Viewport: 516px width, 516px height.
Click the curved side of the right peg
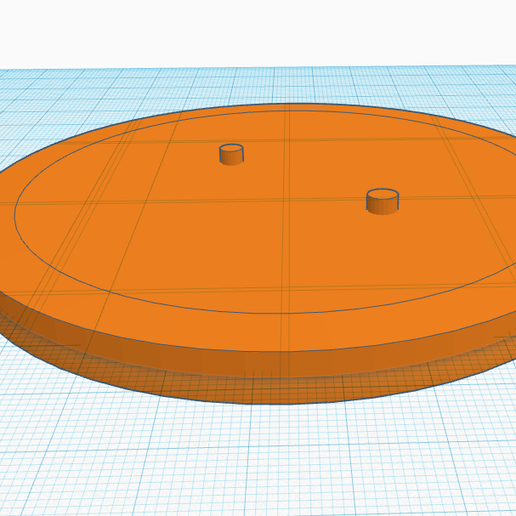click(x=382, y=207)
